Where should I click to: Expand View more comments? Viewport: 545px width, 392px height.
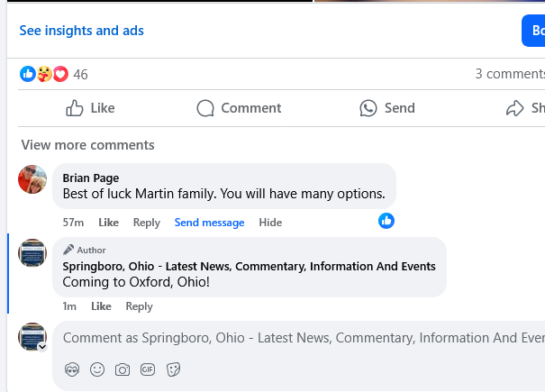pyautogui.click(x=87, y=145)
